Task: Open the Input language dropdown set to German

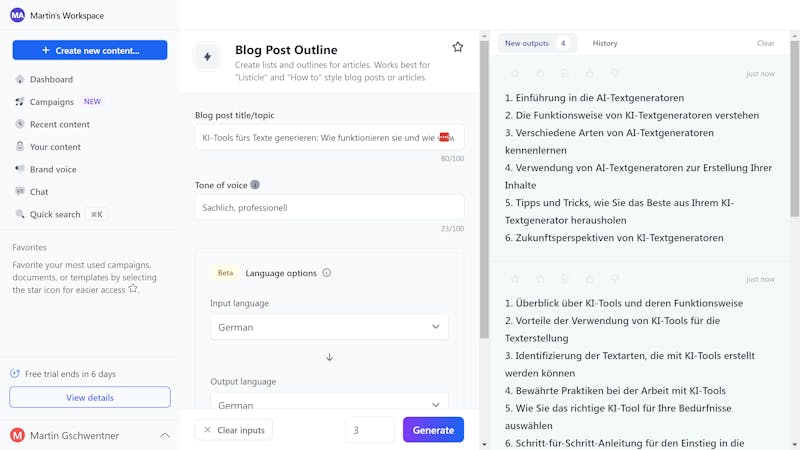Action: click(329, 327)
